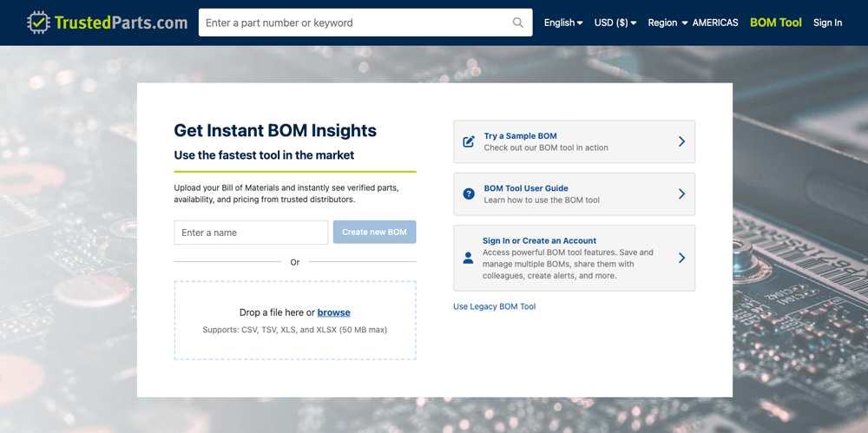868x433 pixels.
Task: Click the TrustedParts.com wordmark text
Action: pyautogui.click(x=121, y=23)
